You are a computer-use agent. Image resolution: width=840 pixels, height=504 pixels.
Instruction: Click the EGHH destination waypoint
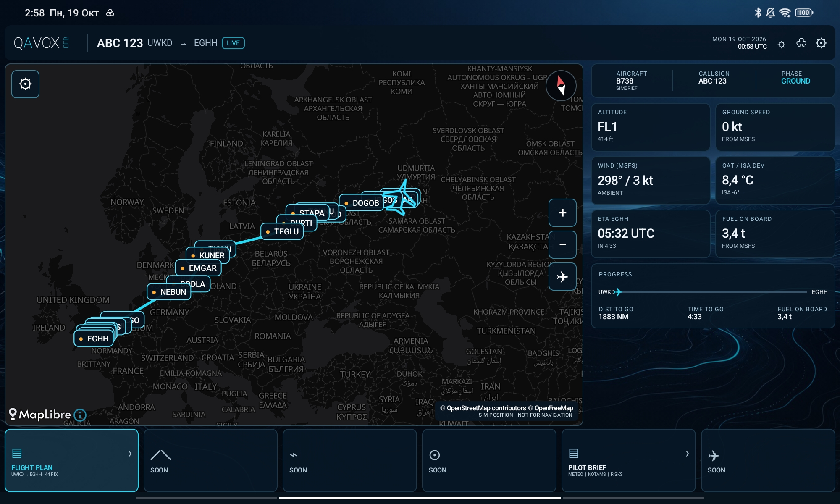(x=94, y=339)
